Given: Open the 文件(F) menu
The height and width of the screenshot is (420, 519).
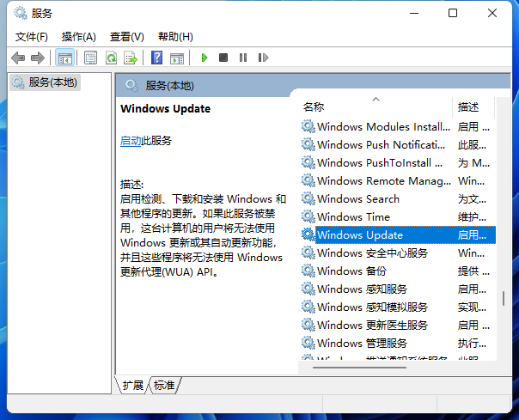Looking at the screenshot, I should pos(32,36).
